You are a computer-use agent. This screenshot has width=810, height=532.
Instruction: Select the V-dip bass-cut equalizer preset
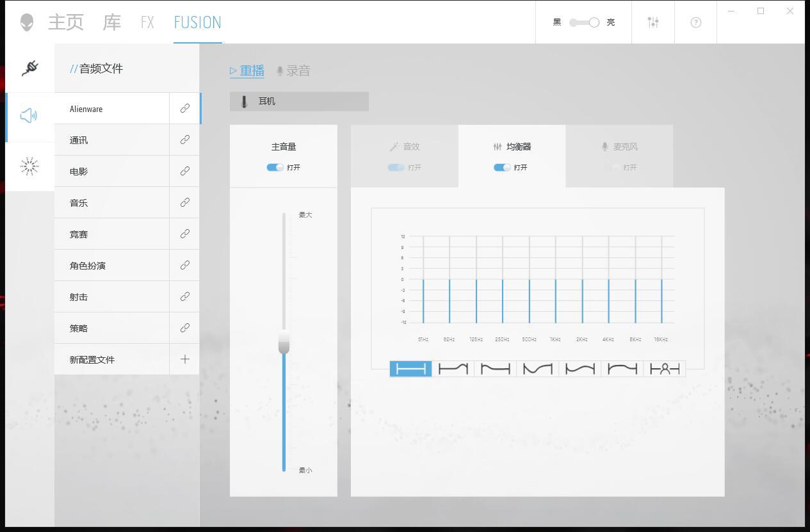pos(537,369)
